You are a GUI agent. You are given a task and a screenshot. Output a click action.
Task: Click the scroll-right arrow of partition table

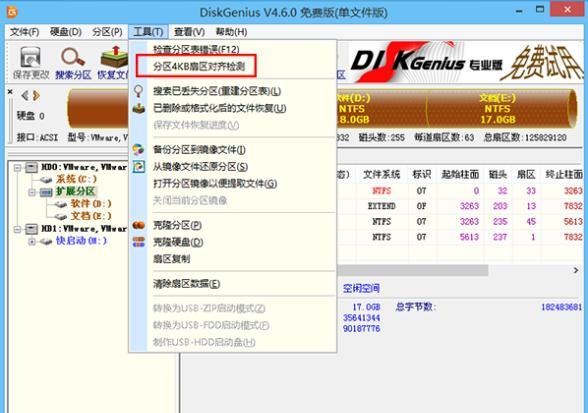point(576,270)
